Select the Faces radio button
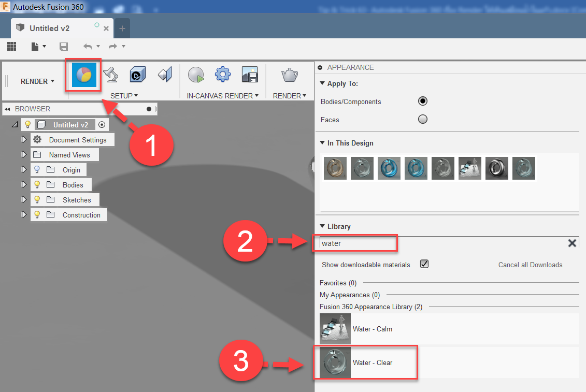 pyautogui.click(x=423, y=120)
